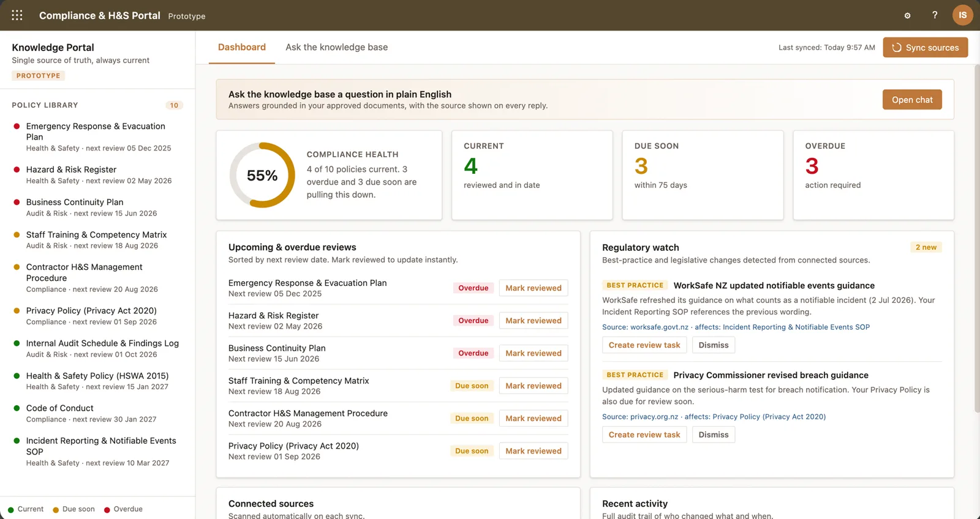Create review task for Privacy Commissioner guidance
980x519 pixels.
coord(644,435)
